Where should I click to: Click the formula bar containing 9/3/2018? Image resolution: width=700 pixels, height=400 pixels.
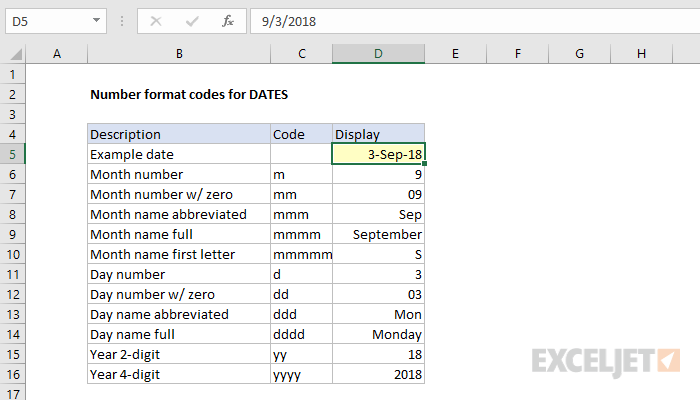(x=470, y=20)
